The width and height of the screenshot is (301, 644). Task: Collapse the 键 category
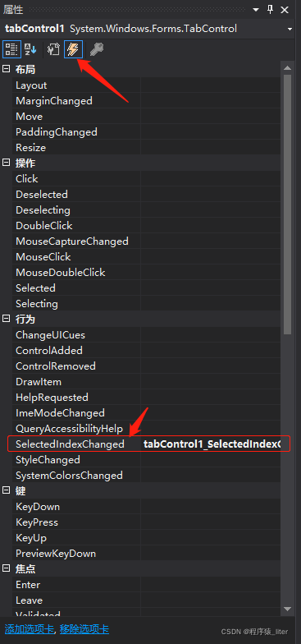tap(7, 490)
